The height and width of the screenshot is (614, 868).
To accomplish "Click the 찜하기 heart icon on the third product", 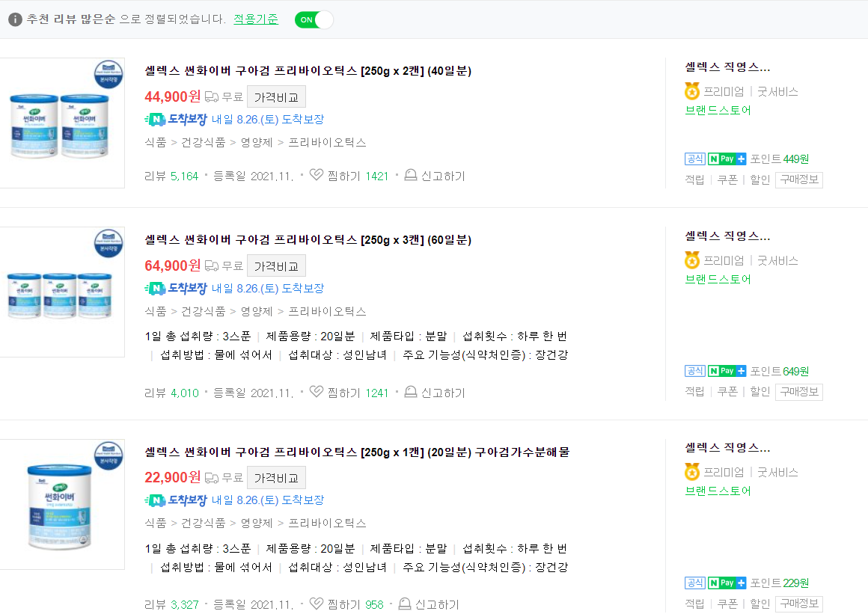I will tap(316, 604).
